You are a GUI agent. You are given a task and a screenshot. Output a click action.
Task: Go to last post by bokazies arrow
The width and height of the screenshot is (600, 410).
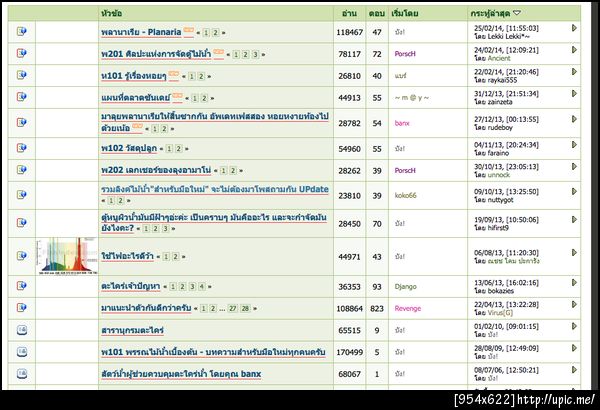pyautogui.click(x=574, y=283)
